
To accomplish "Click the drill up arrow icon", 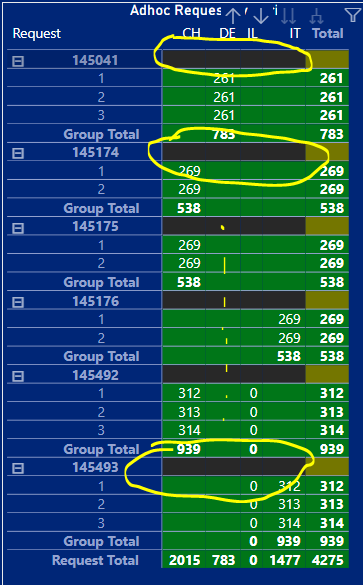I will 233,16.
